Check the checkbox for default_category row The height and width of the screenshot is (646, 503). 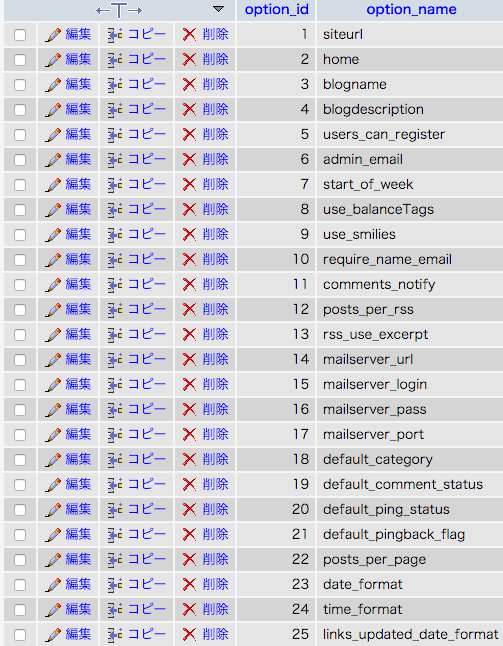20,460
